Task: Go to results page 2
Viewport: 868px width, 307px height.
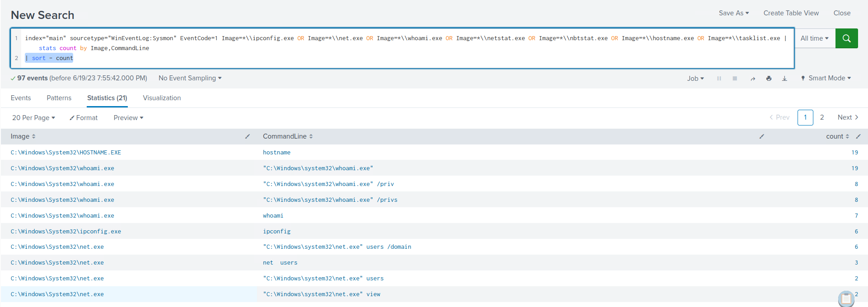Action: click(822, 117)
